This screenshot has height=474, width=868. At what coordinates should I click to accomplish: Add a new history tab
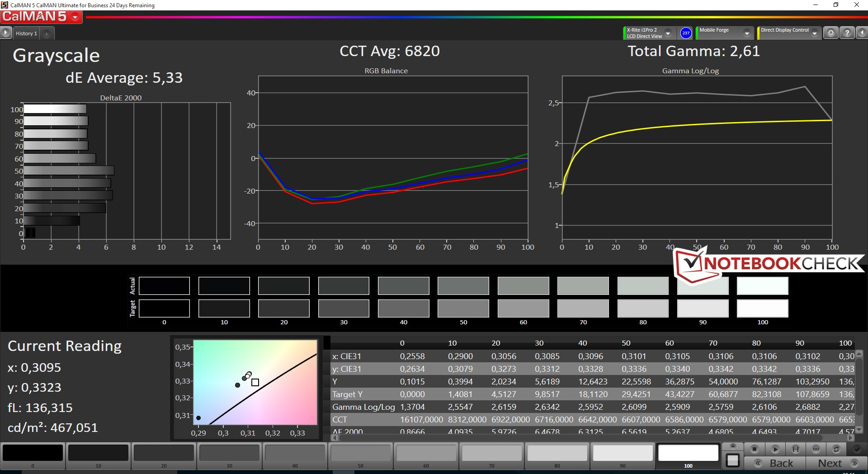coord(47,33)
